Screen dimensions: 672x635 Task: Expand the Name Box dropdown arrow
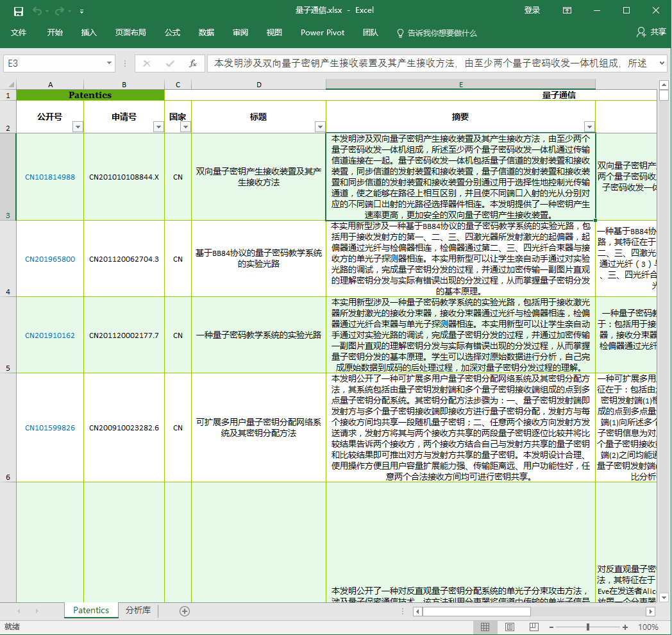coord(109,63)
